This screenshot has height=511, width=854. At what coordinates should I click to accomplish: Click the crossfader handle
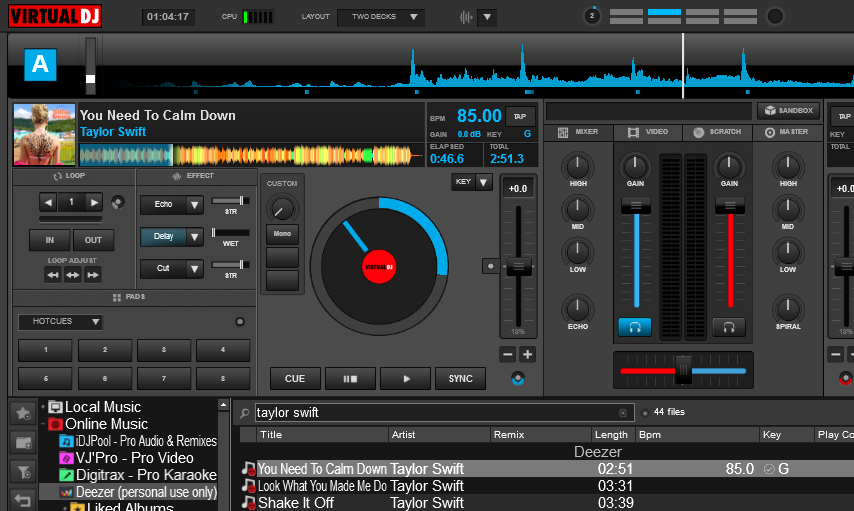click(x=683, y=370)
